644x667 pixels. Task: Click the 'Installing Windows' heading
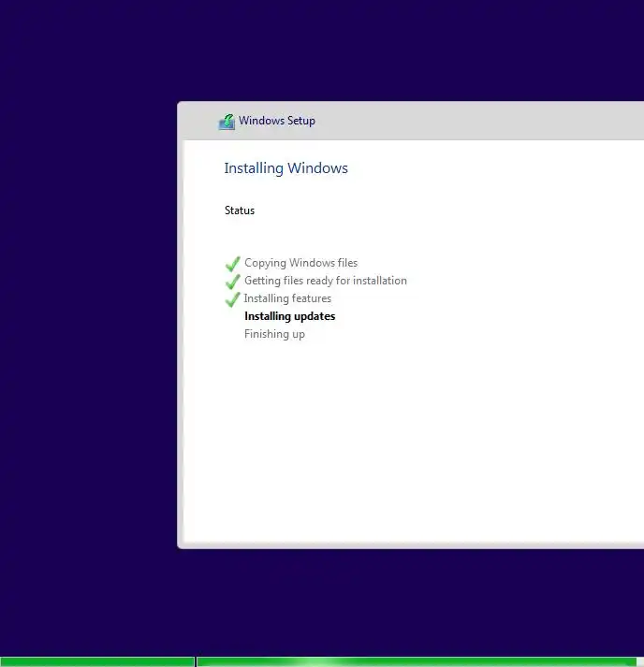point(286,168)
